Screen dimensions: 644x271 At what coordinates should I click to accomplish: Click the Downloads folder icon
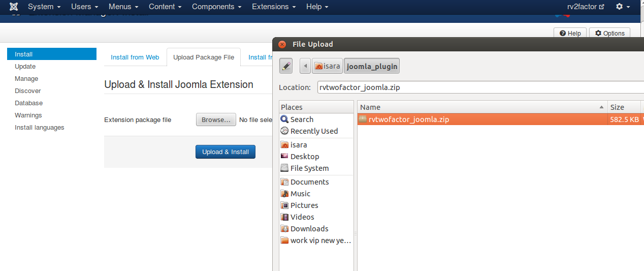point(284,228)
